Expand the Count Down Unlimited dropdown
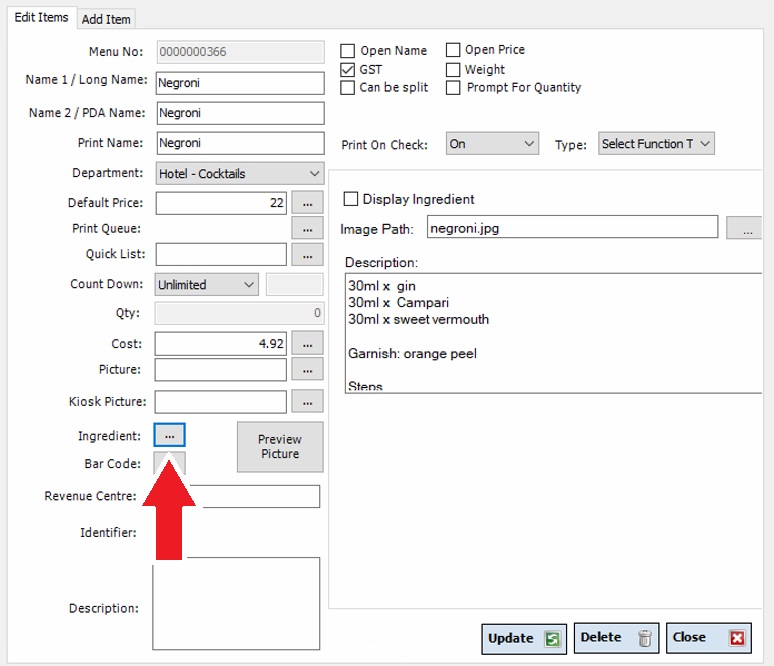Image resolution: width=774 pixels, height=666 pixels. (x=207, y=285)
